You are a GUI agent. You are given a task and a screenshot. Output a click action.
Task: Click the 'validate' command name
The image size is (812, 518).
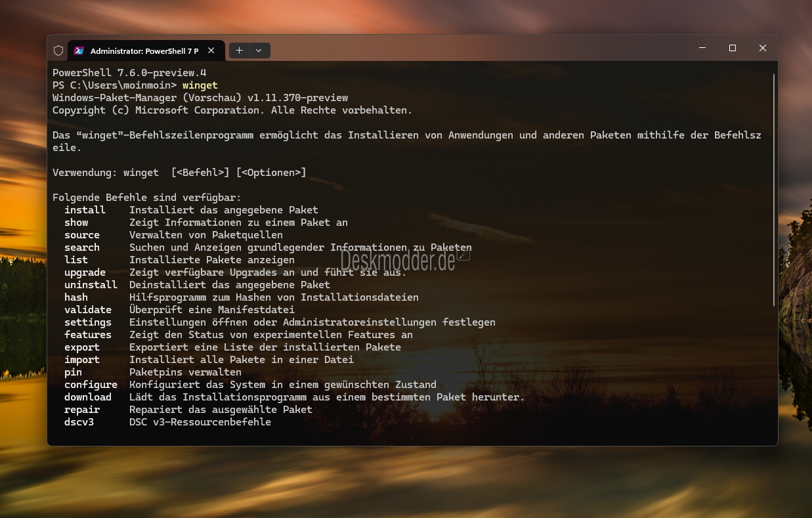click(x=88, y=310)
